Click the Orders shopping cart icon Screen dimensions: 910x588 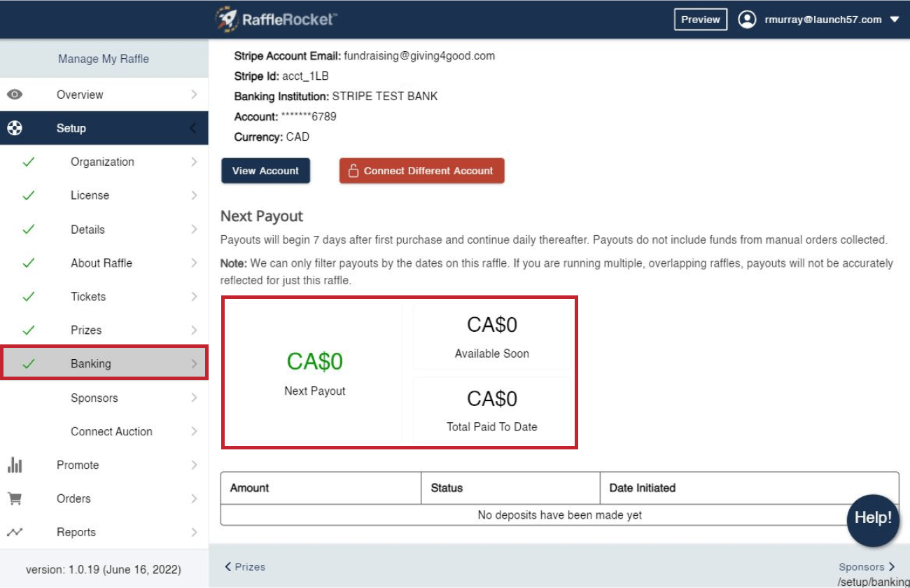point(15,498)
